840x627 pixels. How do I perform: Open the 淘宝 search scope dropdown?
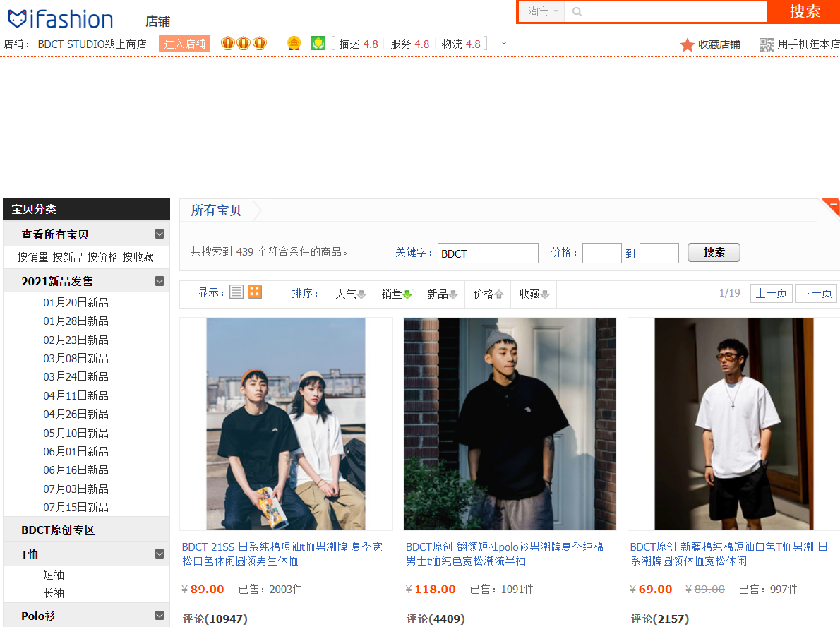pyautogui.click(x=543, y=11)
